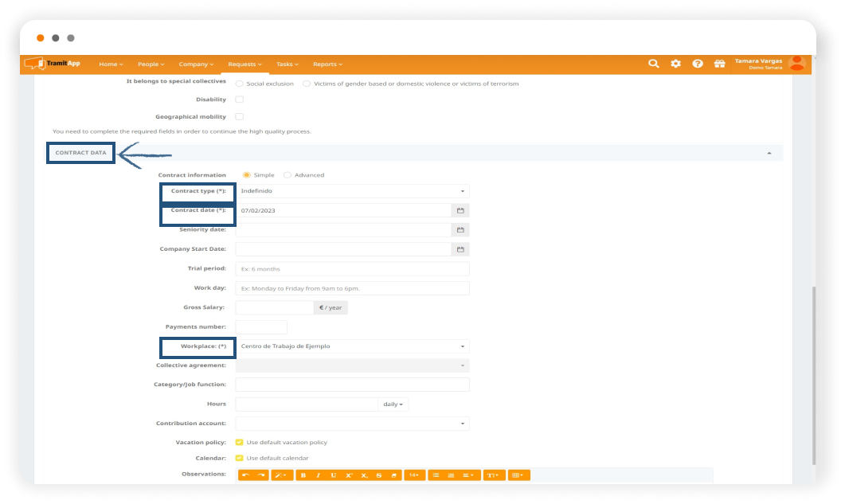Viewport: 845px width, 504px height.
Task: Uncheck Use default vacation policy
Action: (240, 442)
